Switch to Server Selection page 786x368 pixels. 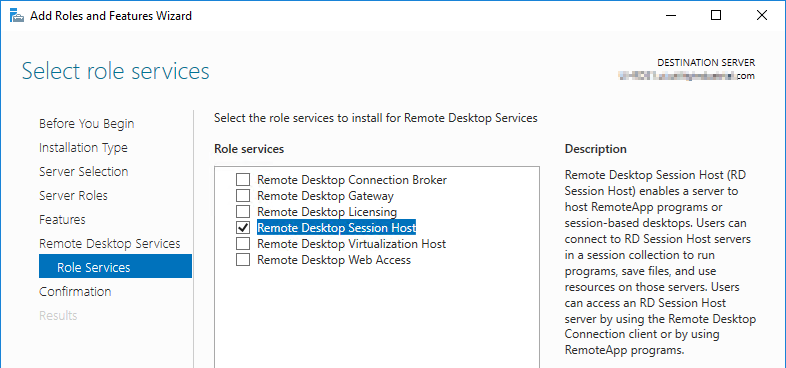point(84,172)
